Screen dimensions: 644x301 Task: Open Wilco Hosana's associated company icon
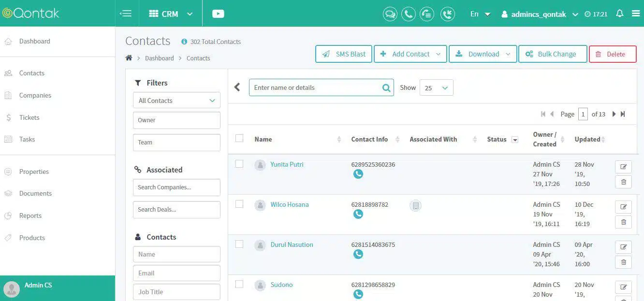415,206
